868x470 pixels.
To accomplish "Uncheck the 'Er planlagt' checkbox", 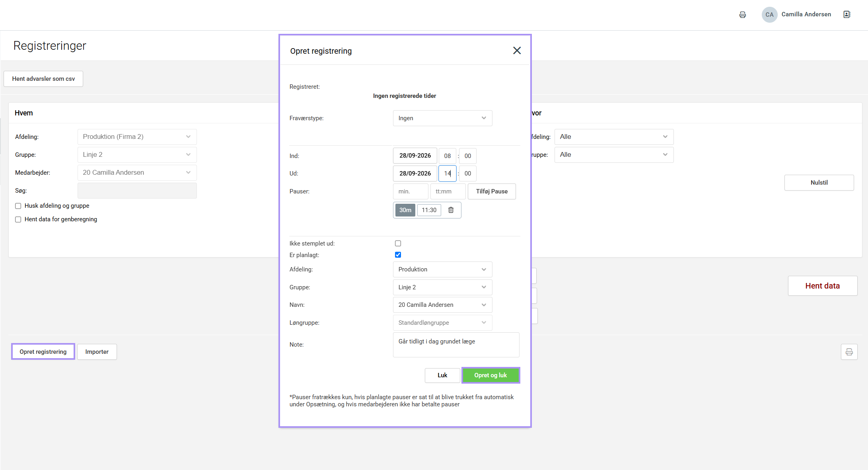I will click(x=398, y=255).
